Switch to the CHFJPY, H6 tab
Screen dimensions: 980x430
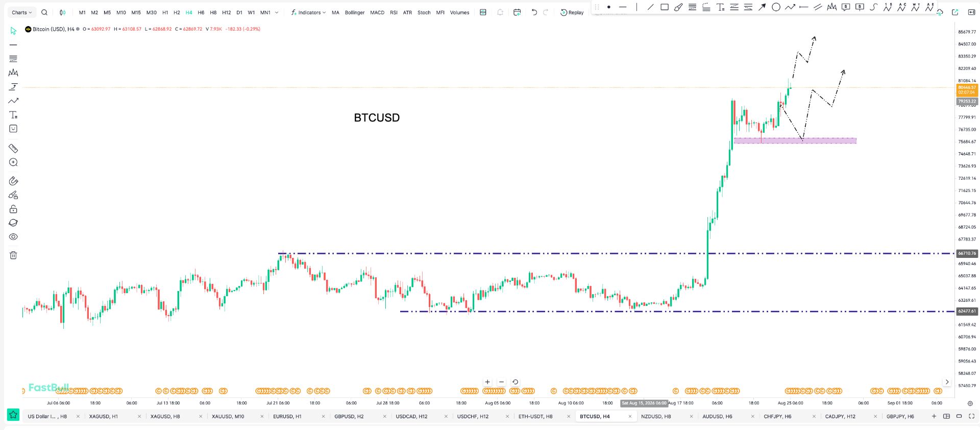[777, 416]
